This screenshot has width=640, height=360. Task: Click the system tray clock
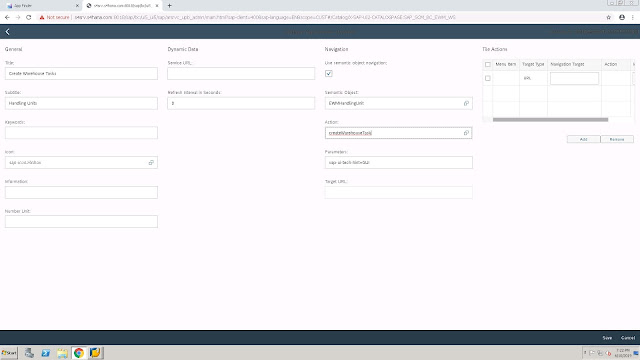tap(623, 353)
